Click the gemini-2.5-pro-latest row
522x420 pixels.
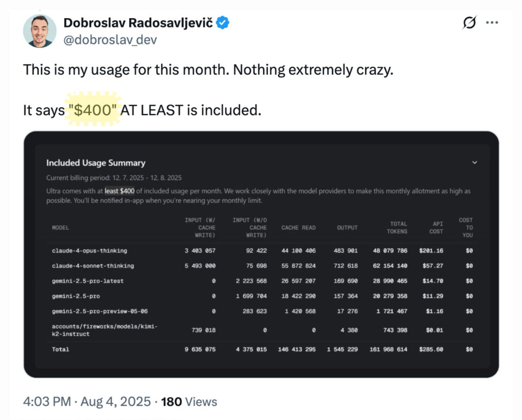[262, 281]
